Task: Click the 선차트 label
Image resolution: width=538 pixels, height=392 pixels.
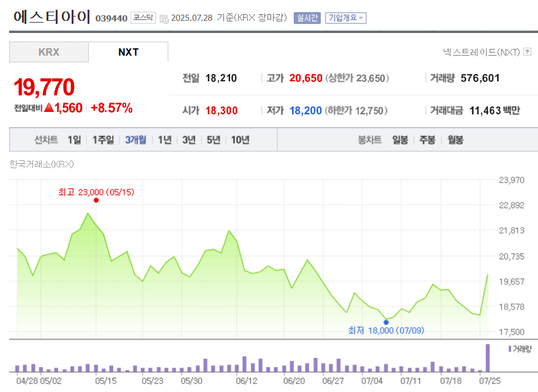Action: click(x=46, y=140)
